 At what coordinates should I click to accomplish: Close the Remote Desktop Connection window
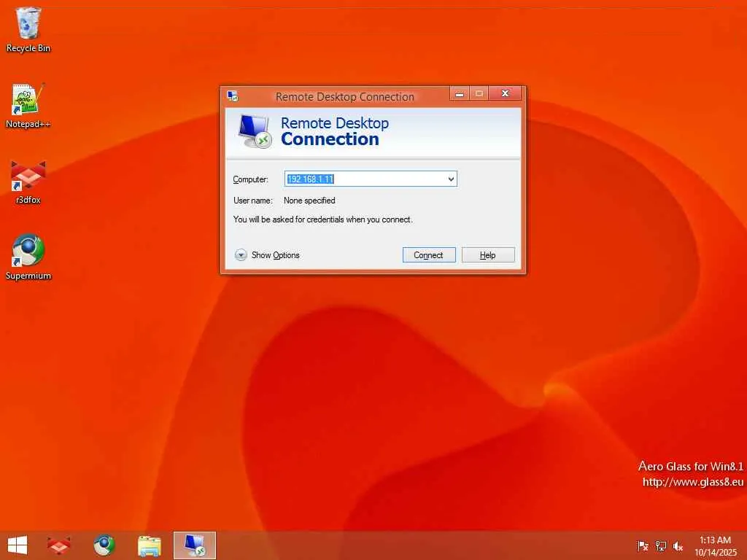[x=505, y=93]
